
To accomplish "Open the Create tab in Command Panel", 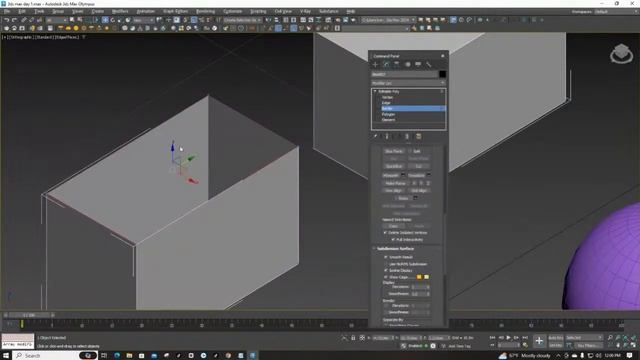I will click(x=376, y=64).
